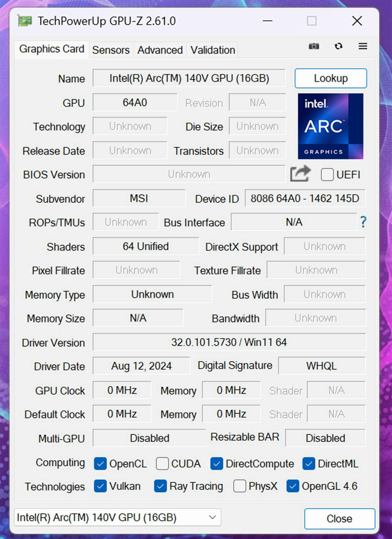Screen dimensions: 392x539
Task: Click the screenshot camera icon
Action: (314, 46)
